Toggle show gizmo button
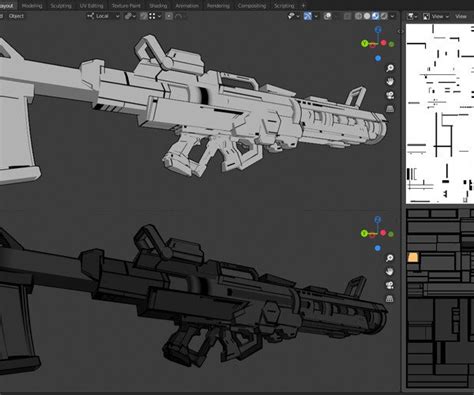 (x=308, y=16)
